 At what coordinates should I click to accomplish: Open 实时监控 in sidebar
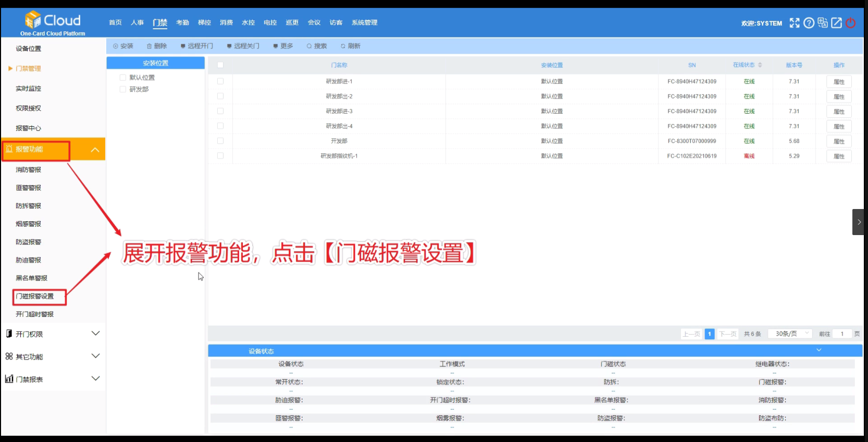[x=28, y=89]
